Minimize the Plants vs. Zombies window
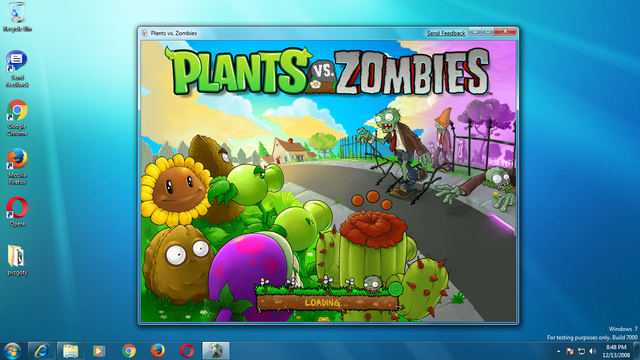Viewport: 640px width, 360px height. point(475,31)
